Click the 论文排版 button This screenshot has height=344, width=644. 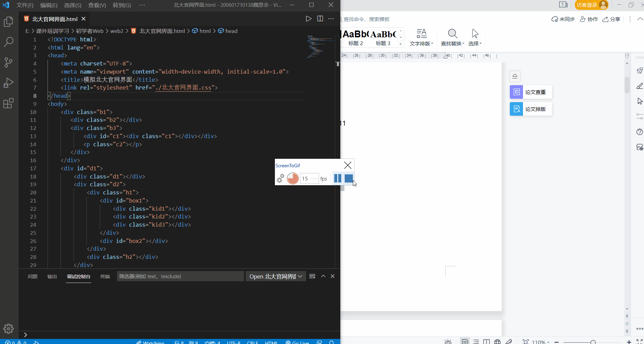(531, 109)
